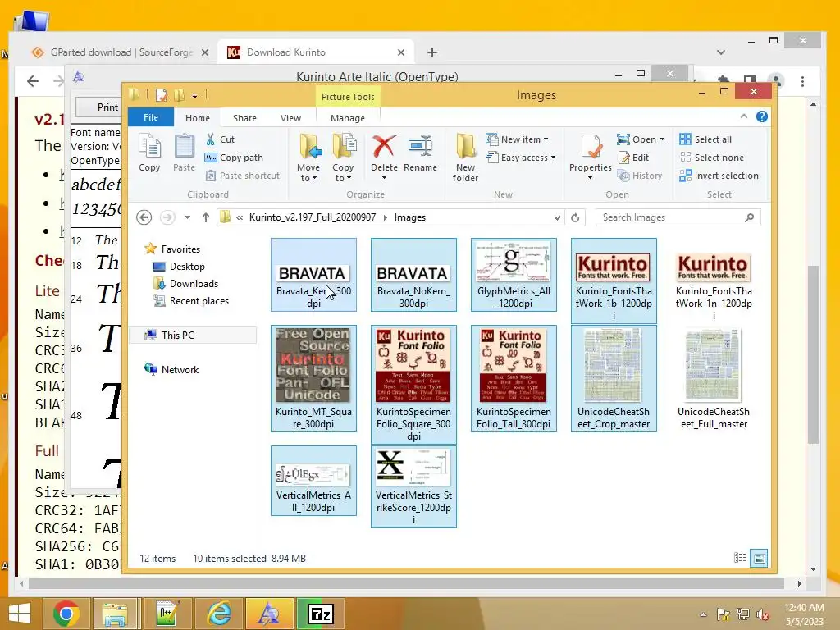Click Chrome browser back arrow
840x630 pixels.
point(33,81)
